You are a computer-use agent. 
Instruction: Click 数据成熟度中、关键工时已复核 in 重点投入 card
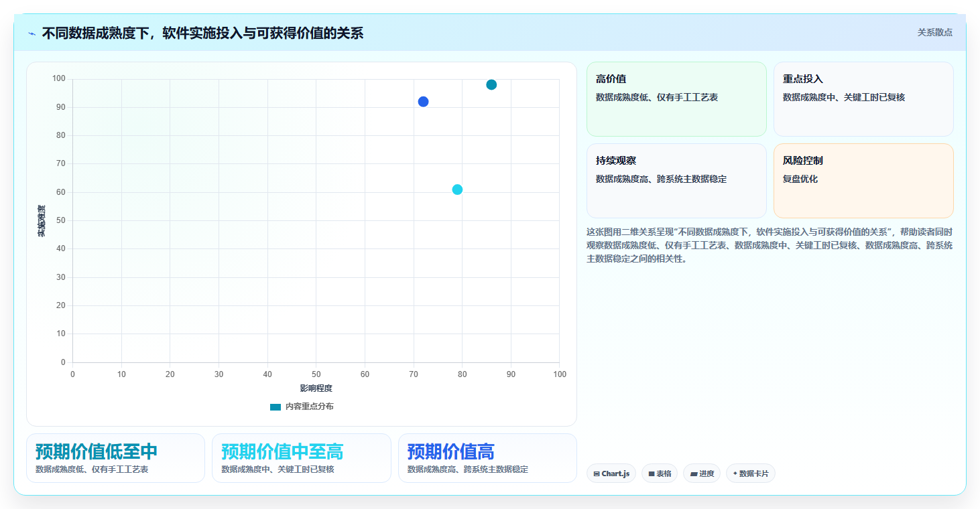click(x=844, y=98)
